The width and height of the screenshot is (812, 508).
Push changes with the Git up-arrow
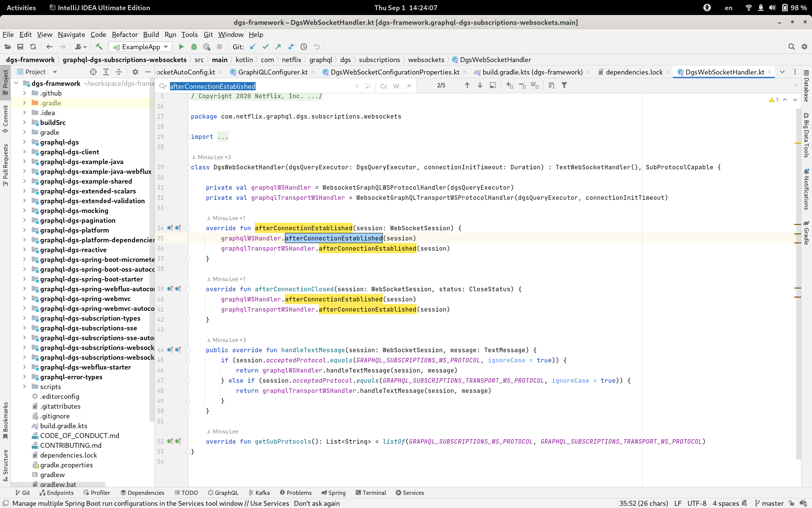277,47
